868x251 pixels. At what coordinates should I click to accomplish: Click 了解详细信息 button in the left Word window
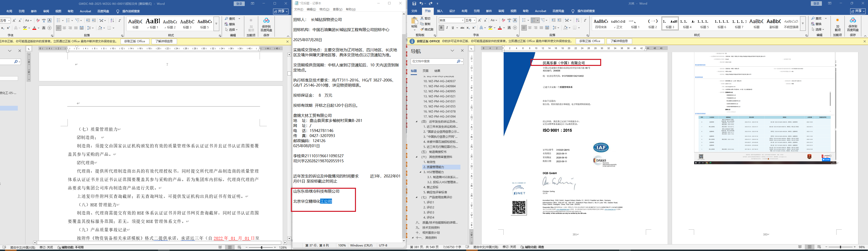(x=164, y=42)
